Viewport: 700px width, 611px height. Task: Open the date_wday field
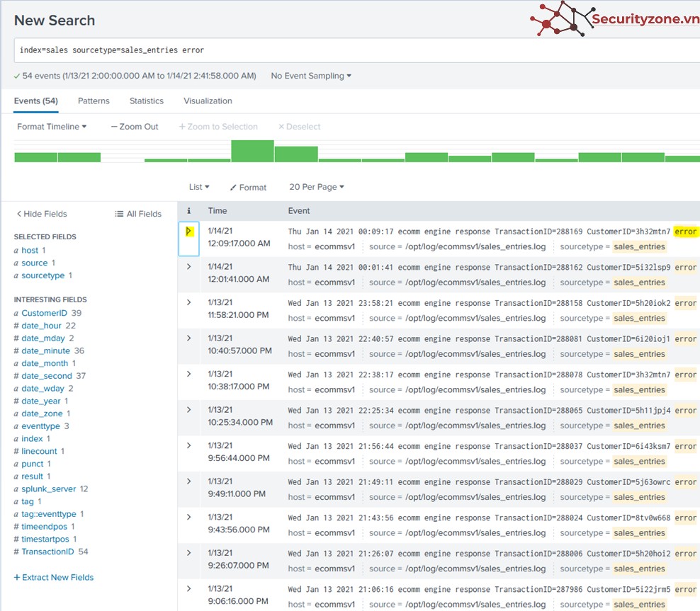click(43, 389)
